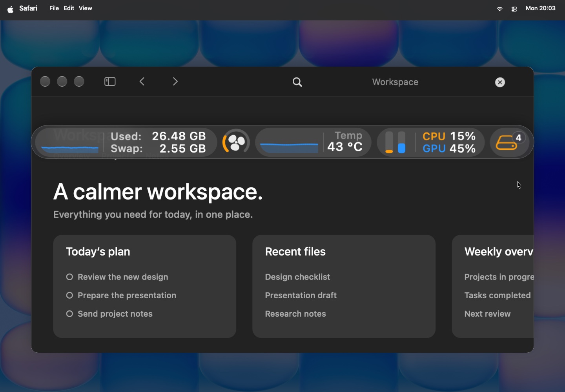The width and height of the screenshot is (565, 392).
Task: Click the disk drive icon with badge 4
Action: (x=510, y=142)
